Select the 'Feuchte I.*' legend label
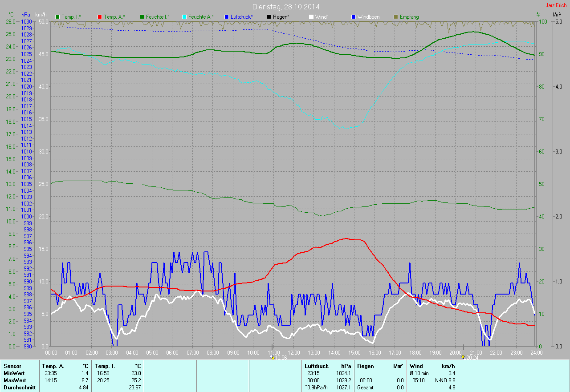This screenshot has width=570, height=392. point(158,17)
